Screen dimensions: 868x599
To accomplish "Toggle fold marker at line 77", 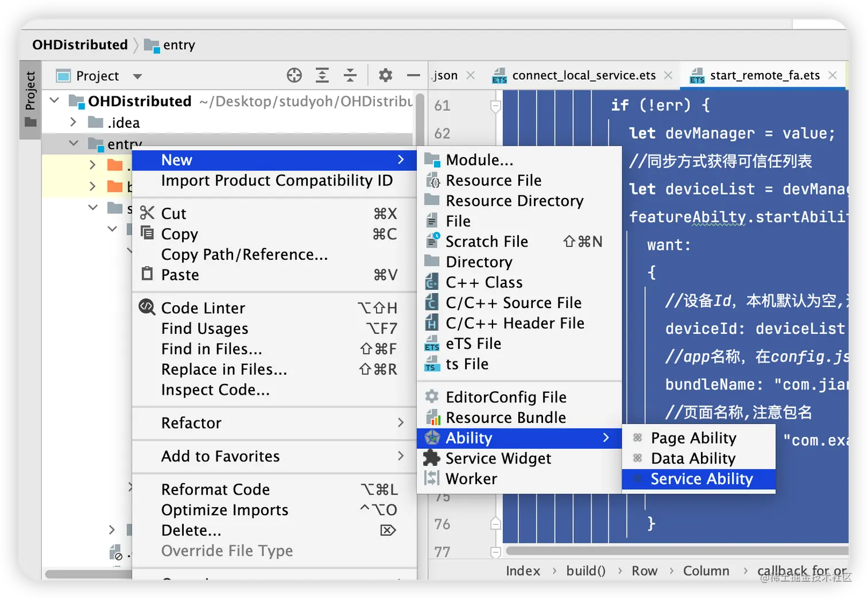I will point(495,552).
